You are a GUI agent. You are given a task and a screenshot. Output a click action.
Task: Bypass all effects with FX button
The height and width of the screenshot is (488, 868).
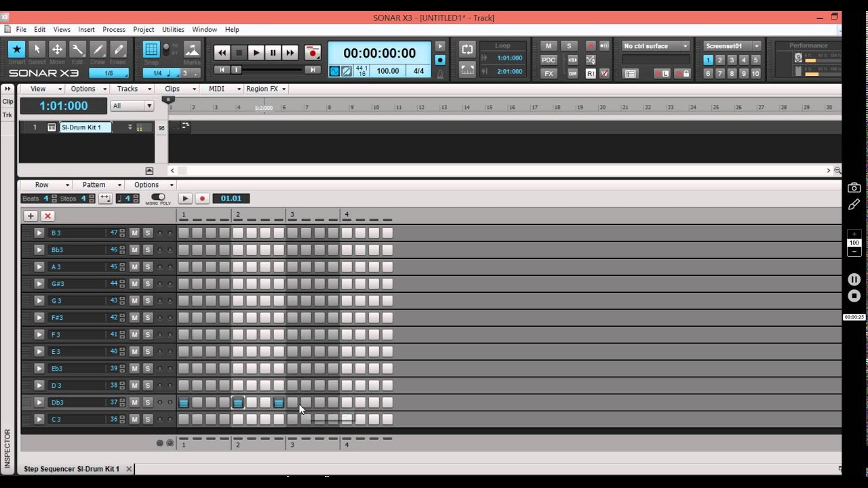[x=549, y=73]
